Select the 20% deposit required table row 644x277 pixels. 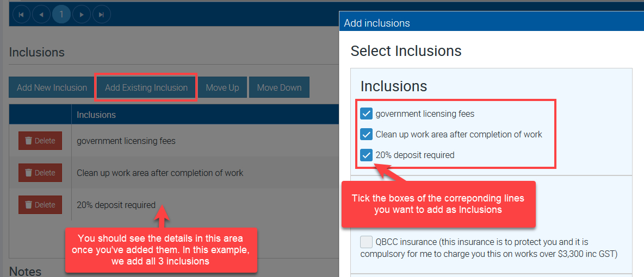(116, 205)
